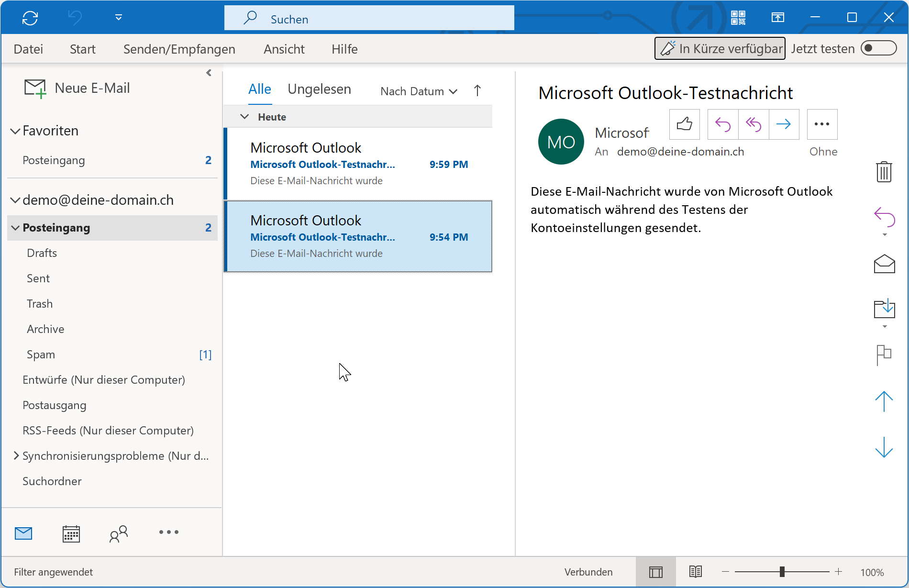
Task: Open the Sent folder
Action: click(x=112, y=278)
